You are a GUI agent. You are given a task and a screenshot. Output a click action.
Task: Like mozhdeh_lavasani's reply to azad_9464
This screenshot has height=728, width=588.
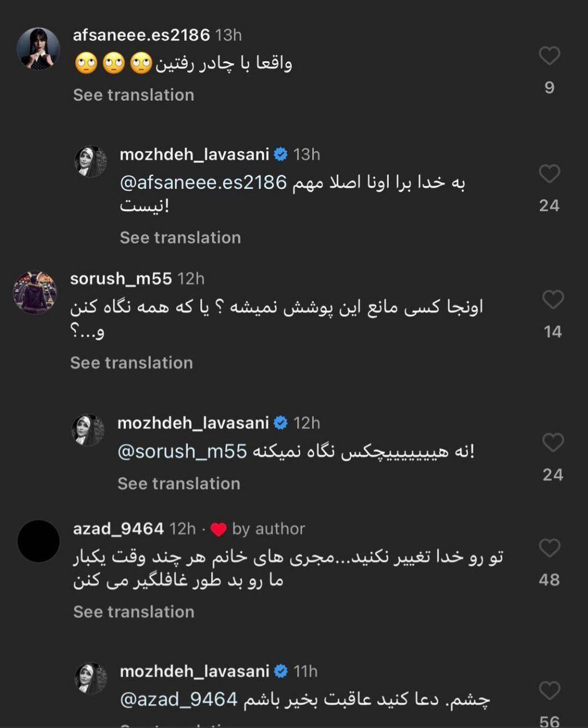point(549,690)
